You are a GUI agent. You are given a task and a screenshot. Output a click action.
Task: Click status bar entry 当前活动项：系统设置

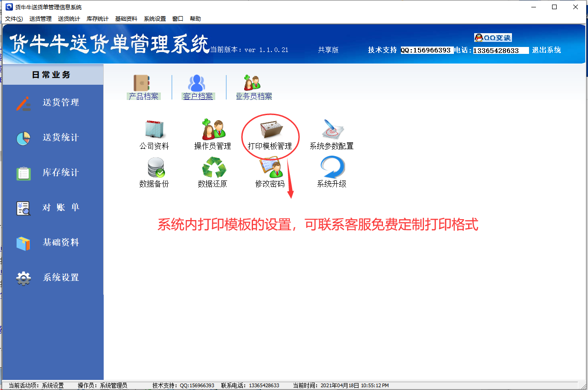(x=36, y=385)
